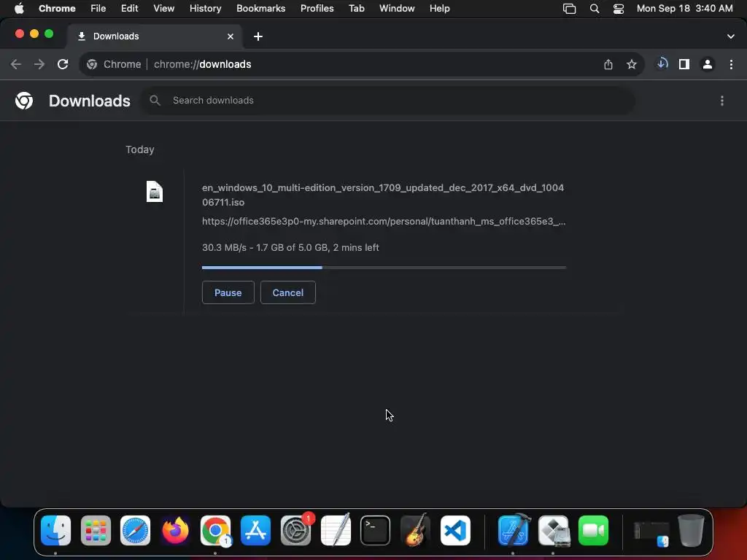Open App Store from the Dock
747x560 pixels.
point(255,530)
